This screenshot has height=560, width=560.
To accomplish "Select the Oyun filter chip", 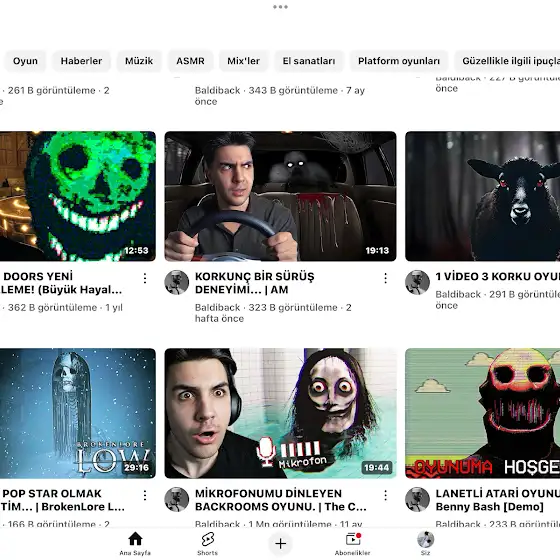I will pos(25,61).
